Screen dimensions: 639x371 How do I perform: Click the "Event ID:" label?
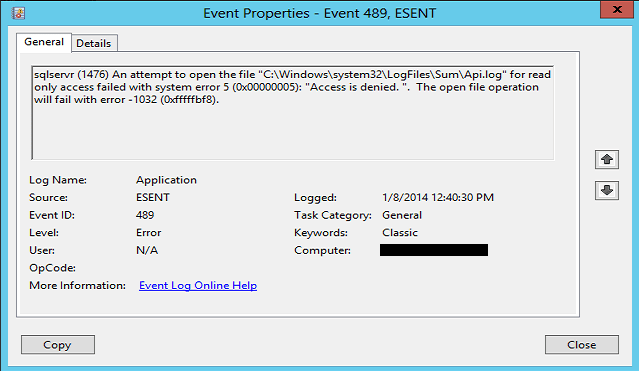[52, 215]
